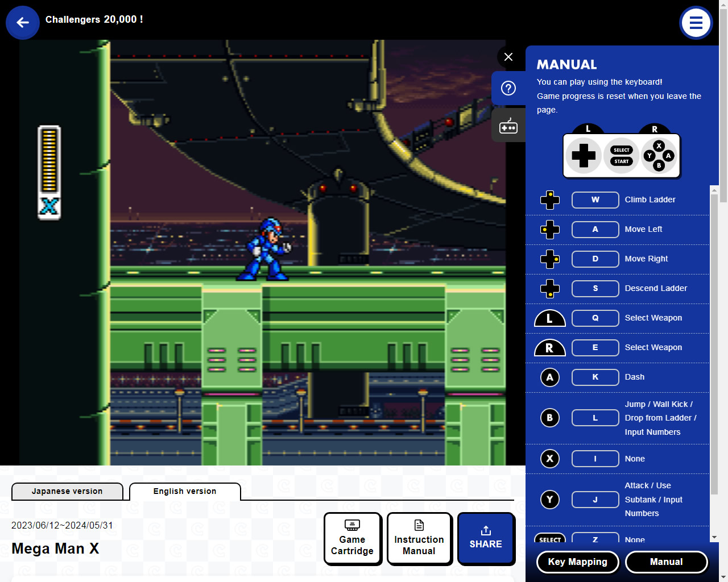The width and height of the screenshot is (728, 582).
Task: Select the Q key mapping box
Action: (595, 318)
